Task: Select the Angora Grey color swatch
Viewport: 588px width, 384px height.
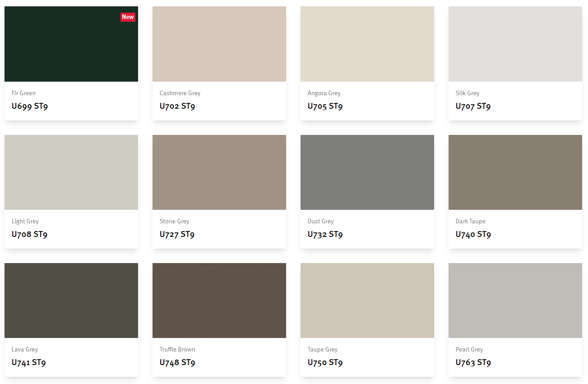Action: coord(367,44)
